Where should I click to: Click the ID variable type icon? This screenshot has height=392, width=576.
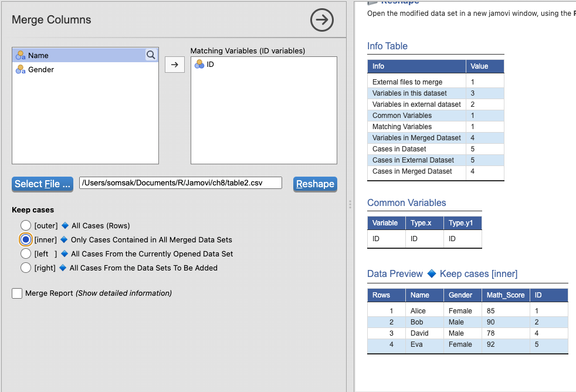199,65
